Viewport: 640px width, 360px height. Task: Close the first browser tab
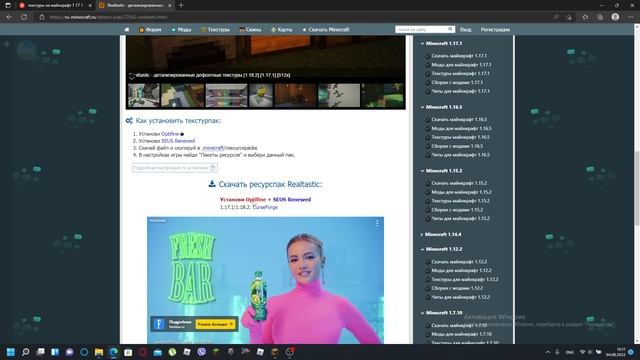coord(90,5)
